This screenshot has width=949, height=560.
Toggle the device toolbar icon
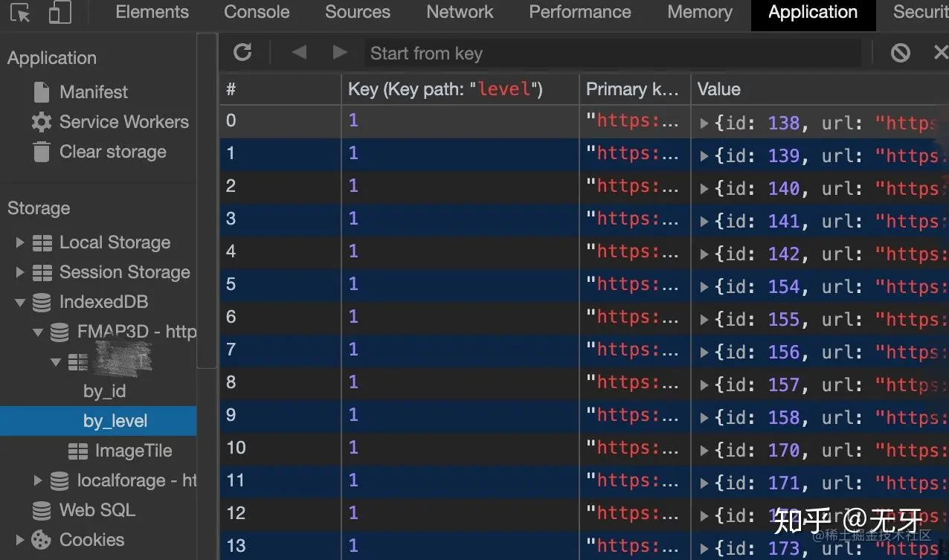[59, 12]
